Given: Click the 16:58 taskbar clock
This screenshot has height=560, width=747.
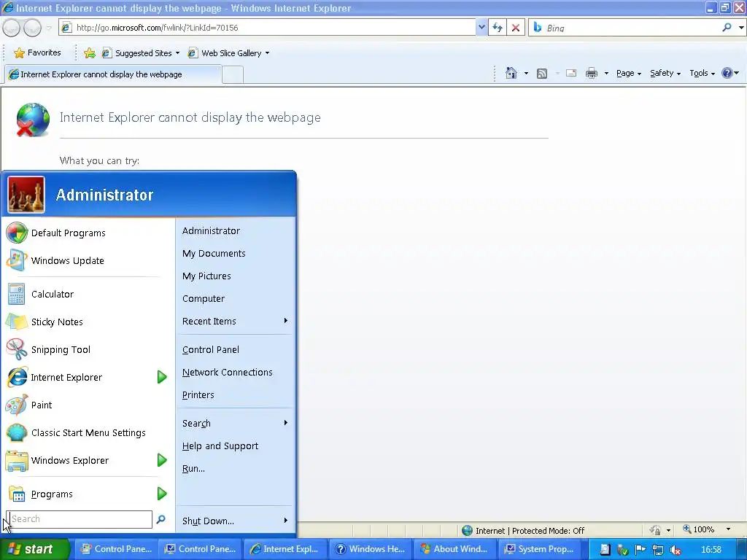Looking at the screenshot, I should click(x=711, y=550).
